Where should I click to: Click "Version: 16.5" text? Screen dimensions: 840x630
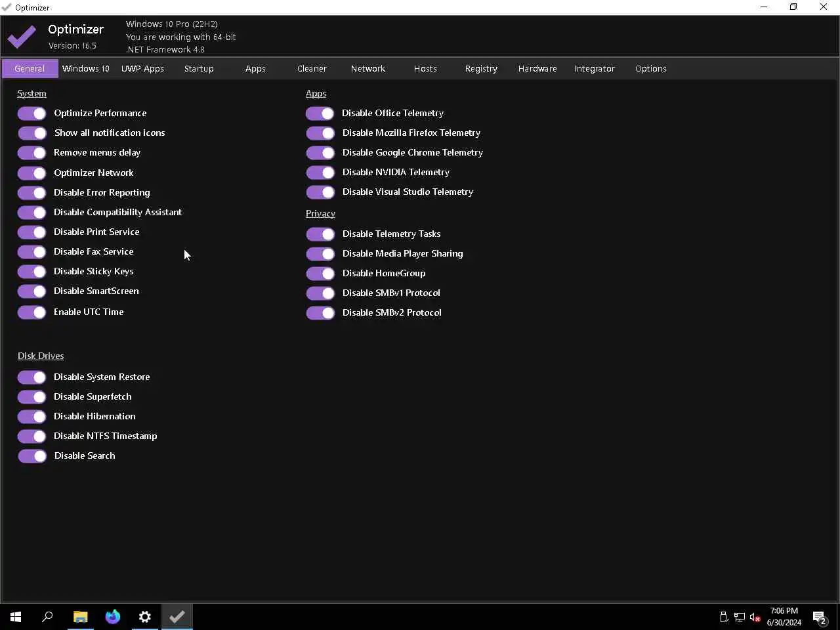[x=72, y=46]
